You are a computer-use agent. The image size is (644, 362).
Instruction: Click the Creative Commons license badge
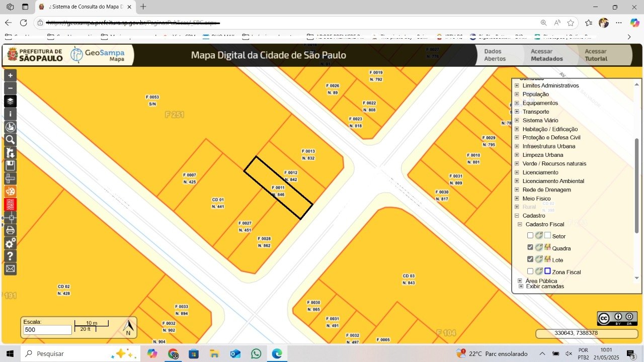(x=617, y=319)
